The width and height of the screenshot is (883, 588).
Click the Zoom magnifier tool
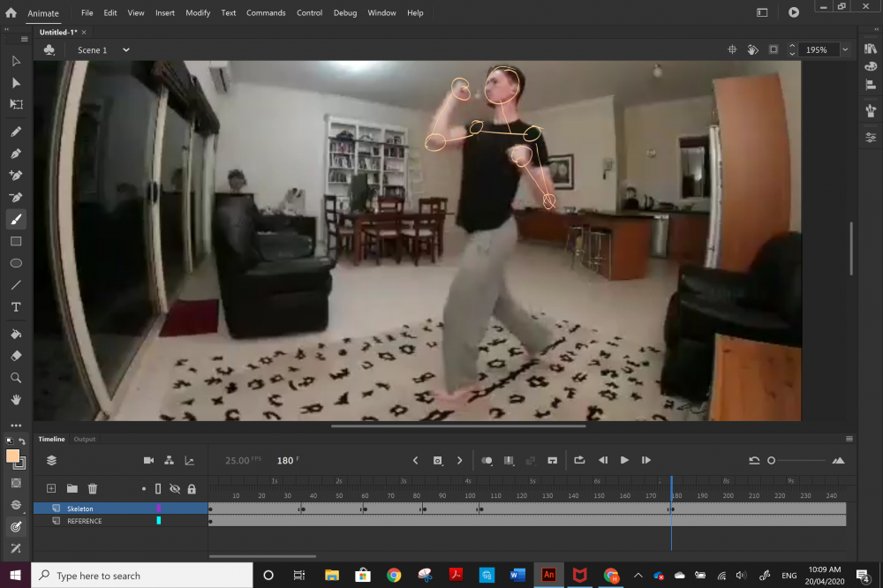click(16, 378)
